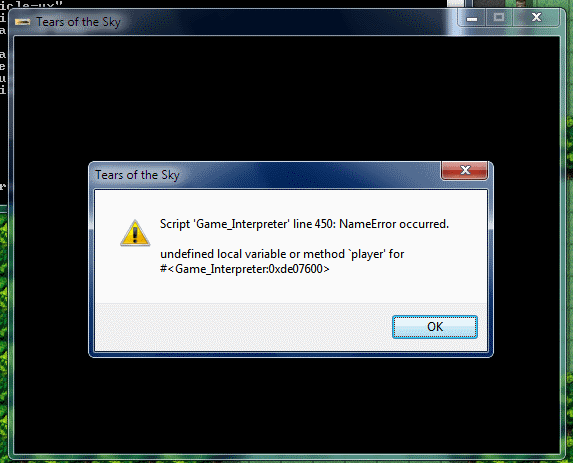Image resolution: width=573 pixels, height=463 pixels.
Task: Click the white tile visible above the game window
Action: tap(455, 3)
